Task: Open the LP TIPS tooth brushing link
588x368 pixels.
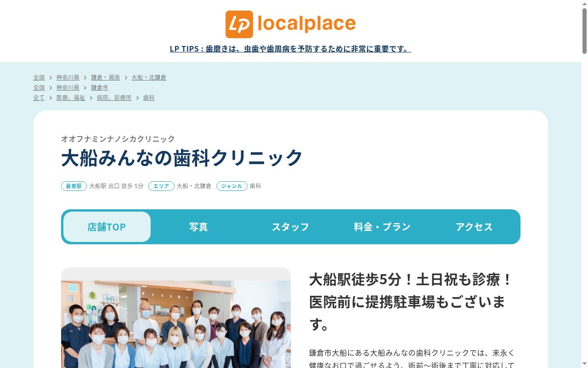Action: (290, 49)
